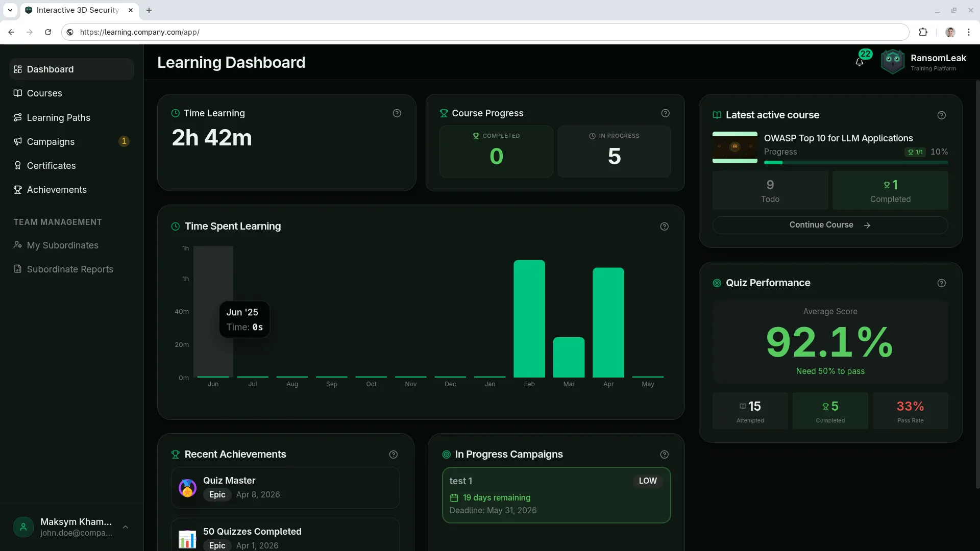Viewport: 980px width, 551px height.
Task: Select Dashboard in the sidebar
Action: pos(71,69)
